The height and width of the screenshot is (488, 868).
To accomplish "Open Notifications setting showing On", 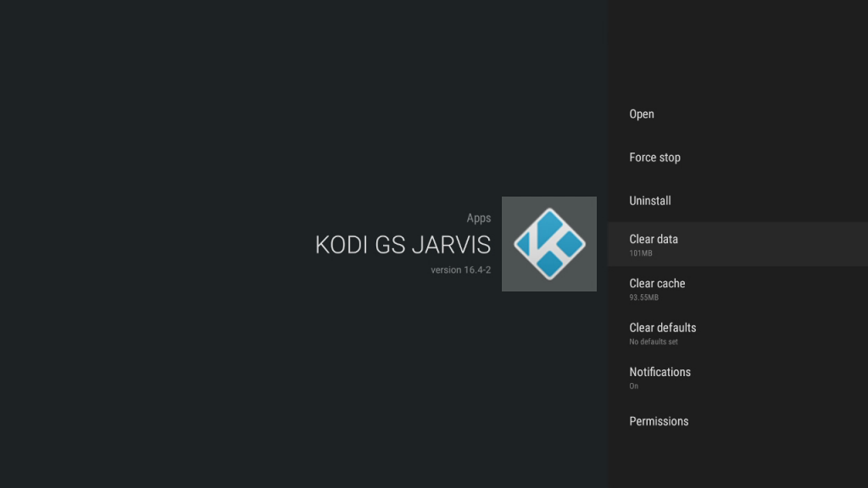I will 737,377.
